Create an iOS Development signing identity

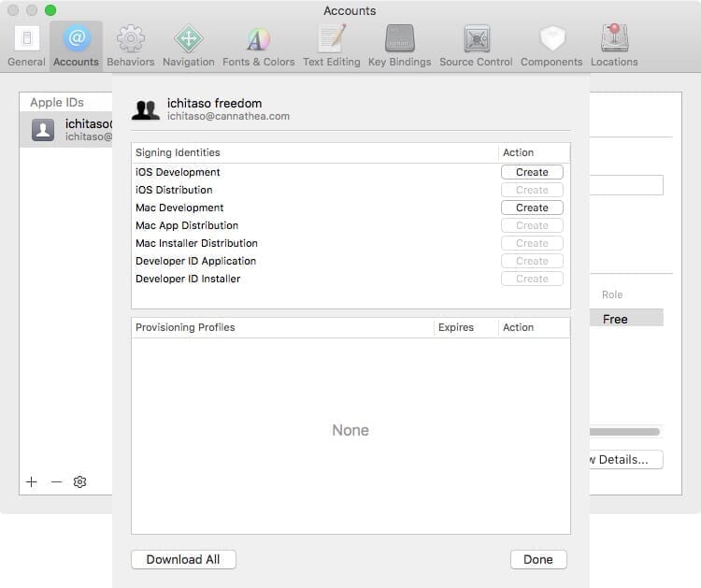pyautogui.click(x=532, y=172)
